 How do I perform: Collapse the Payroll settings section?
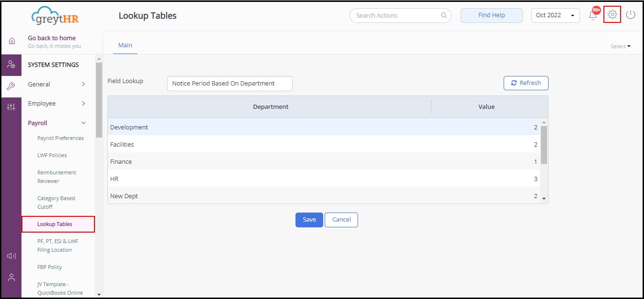click(x=56, y=123)
